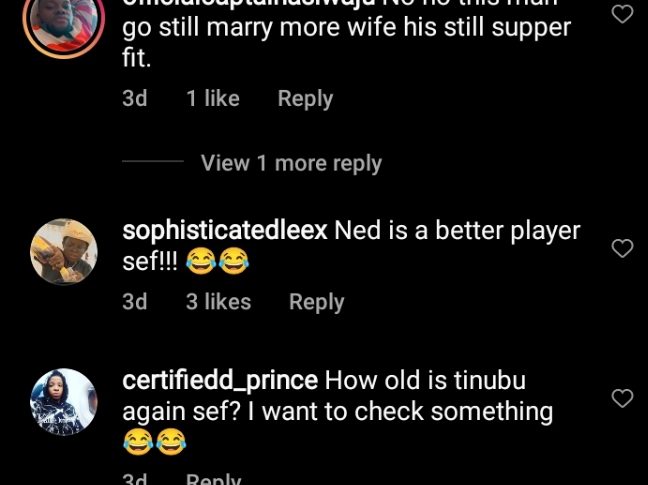Screen dimensions: 648x485
Task: Tap the 'go still marry more wife' text
Action: click(x=346, y=28)
